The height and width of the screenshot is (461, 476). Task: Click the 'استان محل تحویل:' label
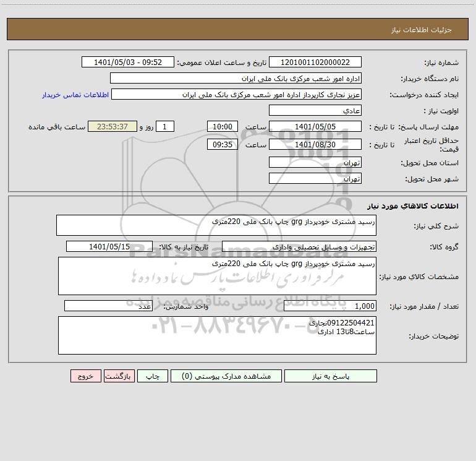pos(430,163)
